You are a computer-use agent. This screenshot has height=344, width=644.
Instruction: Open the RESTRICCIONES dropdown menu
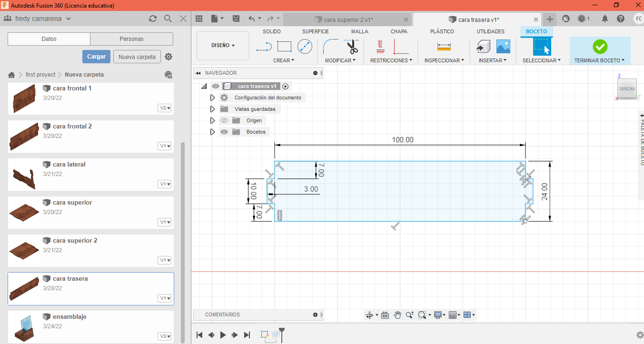(x=392, y=60)
